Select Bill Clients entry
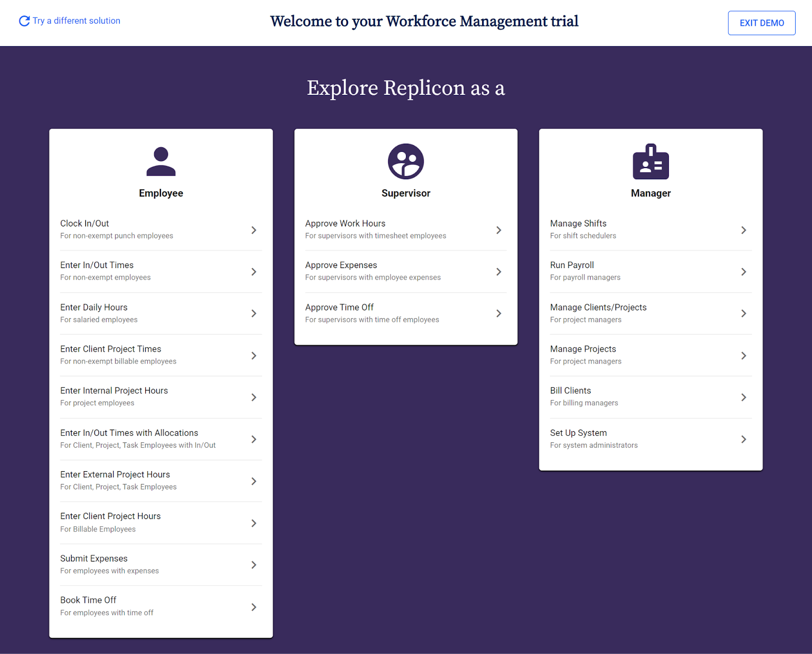812x654 pixels. [x=651, y=397]
